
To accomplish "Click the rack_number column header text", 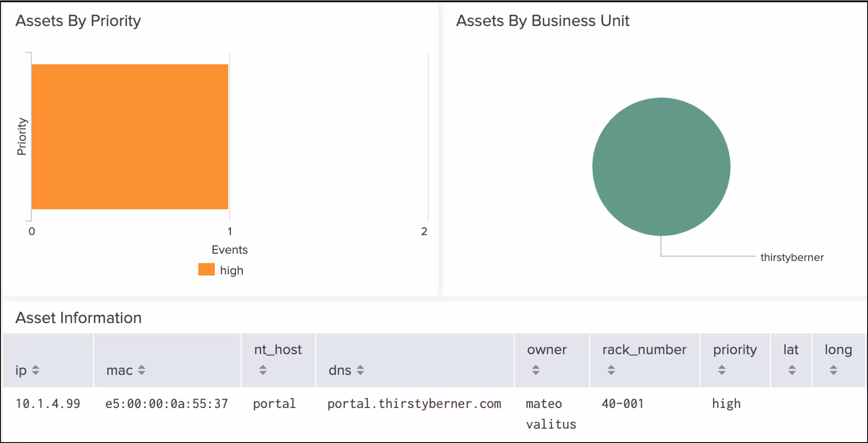I will tap(644, 350).
